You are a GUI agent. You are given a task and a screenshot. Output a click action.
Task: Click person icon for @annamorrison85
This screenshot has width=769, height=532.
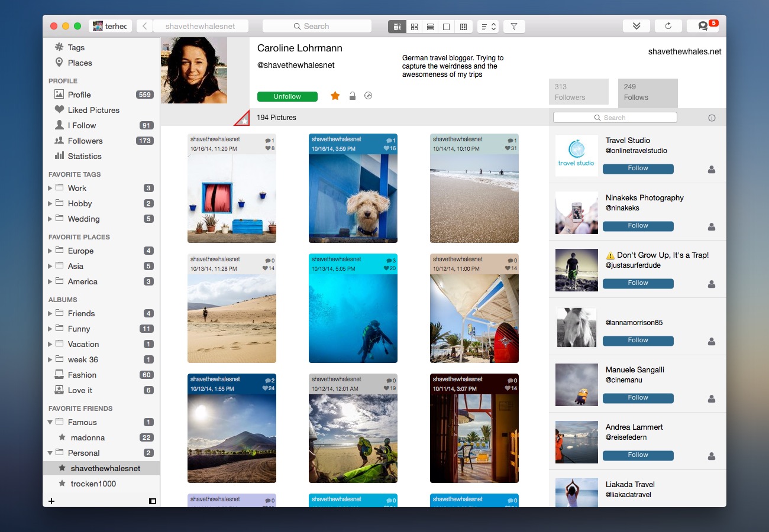tap(712, 342)
